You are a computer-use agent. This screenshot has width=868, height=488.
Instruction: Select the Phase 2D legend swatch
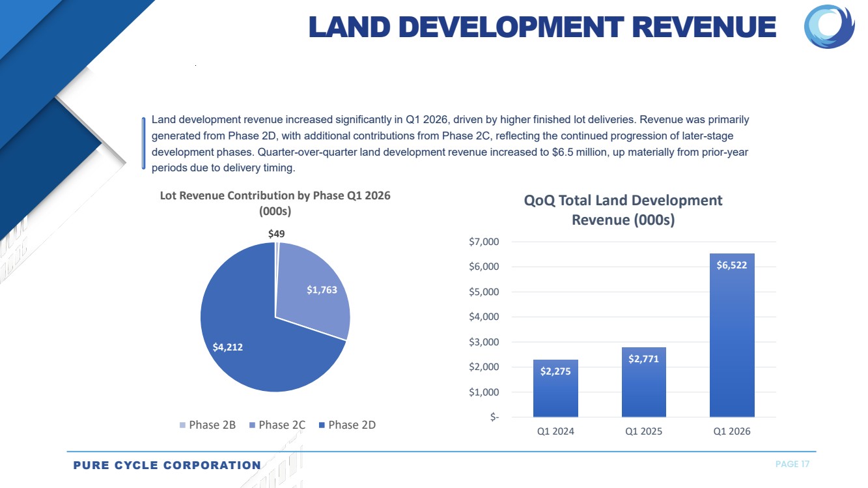(x=322, y=425)
